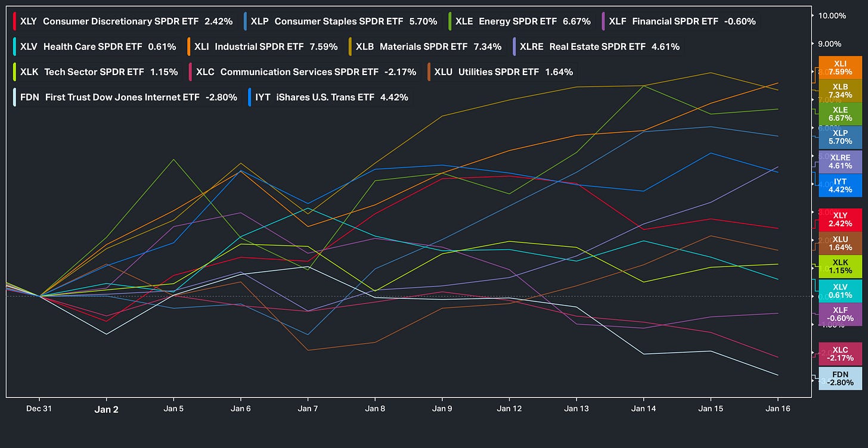Screen dimensions: 868x448
Task: Click the FDN First Trust Internet legend entry
Action: (x=126, y=97)
